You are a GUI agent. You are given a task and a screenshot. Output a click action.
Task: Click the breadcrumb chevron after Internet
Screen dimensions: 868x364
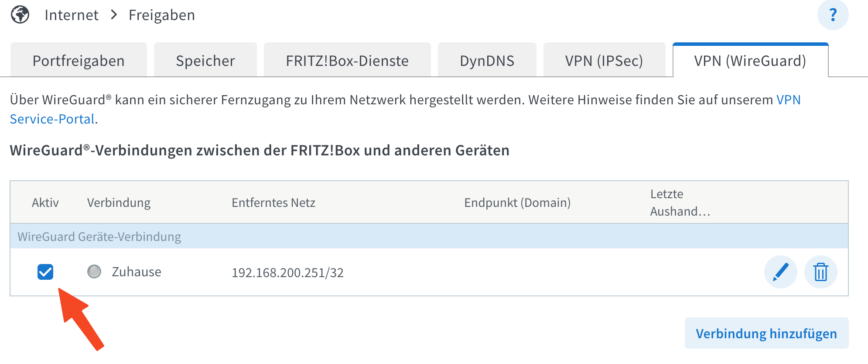click(114, 15)
